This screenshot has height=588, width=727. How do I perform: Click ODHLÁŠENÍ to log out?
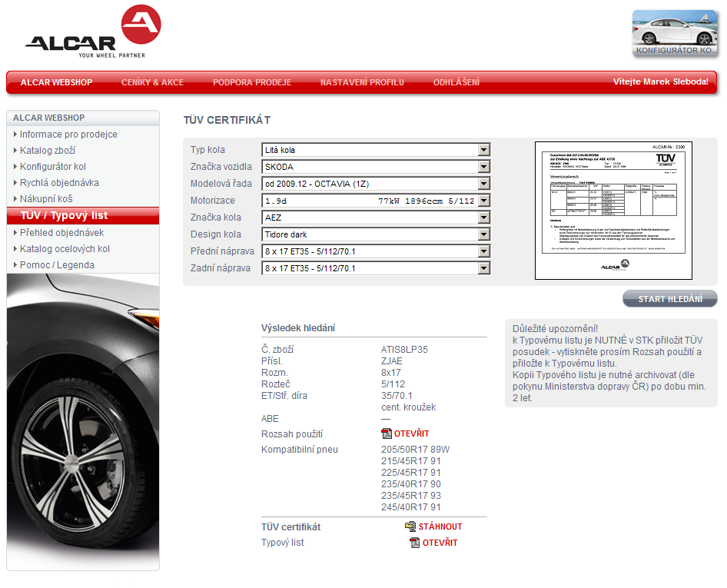456,82
